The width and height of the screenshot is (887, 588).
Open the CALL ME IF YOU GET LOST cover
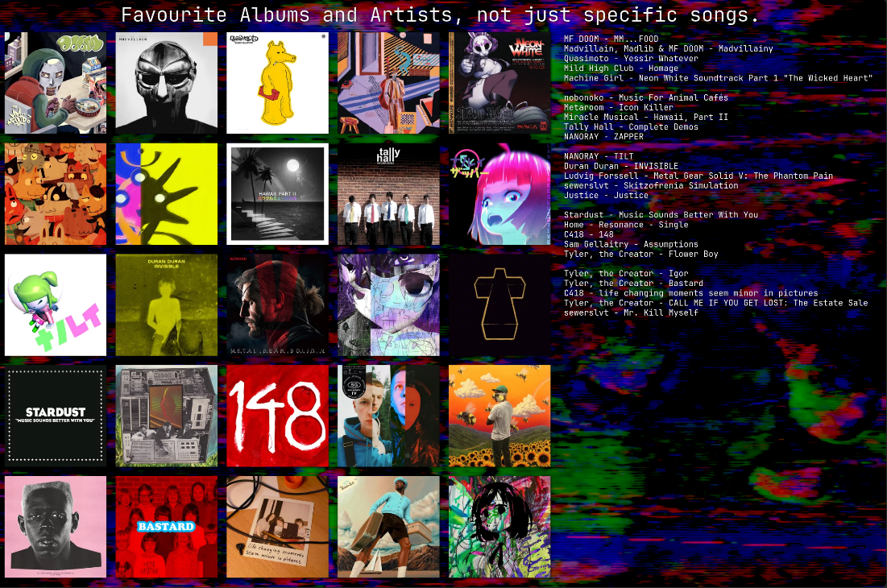pyautogui.click(x=388, y=526)
